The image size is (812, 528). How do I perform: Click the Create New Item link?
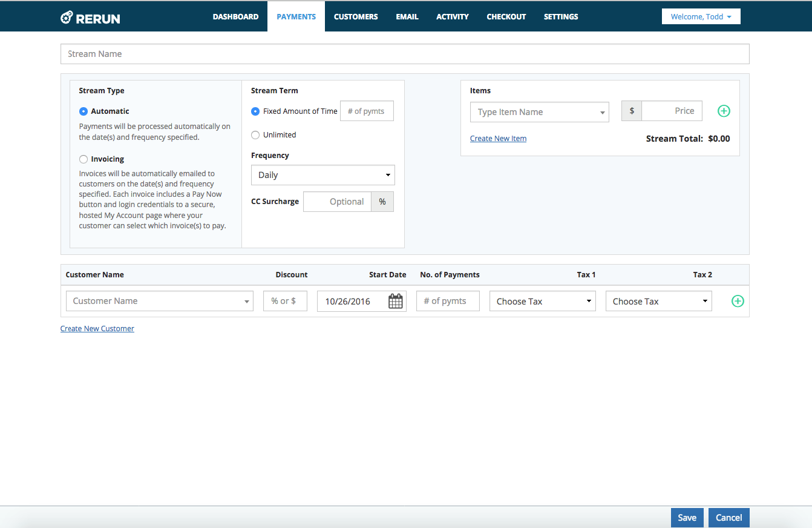point(498,139)
